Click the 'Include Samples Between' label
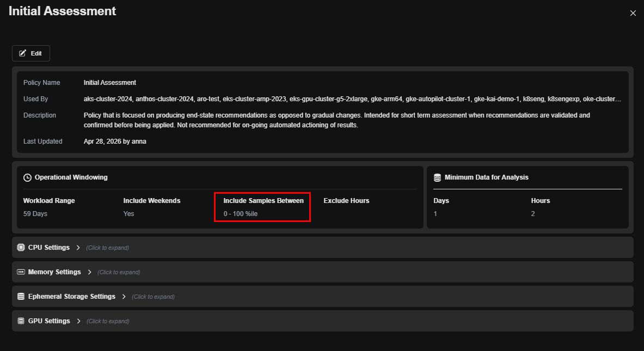Screen dimensions: 644x351 point(263,201)
